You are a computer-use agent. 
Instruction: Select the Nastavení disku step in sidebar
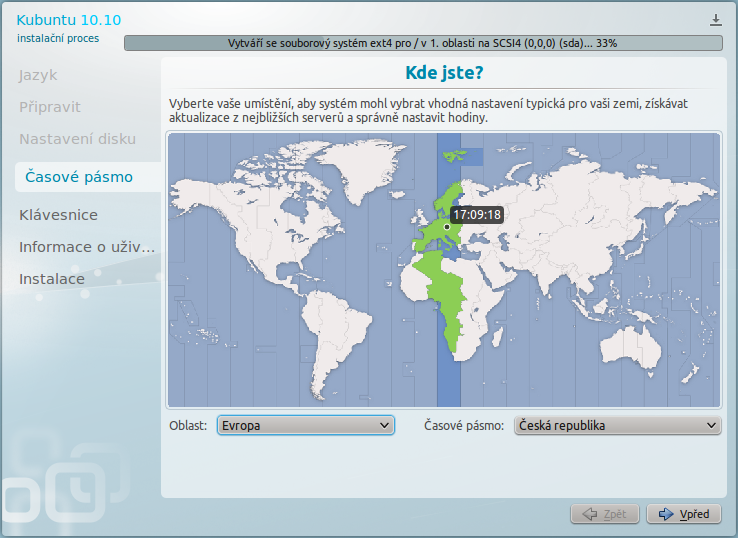coord(78,139)
